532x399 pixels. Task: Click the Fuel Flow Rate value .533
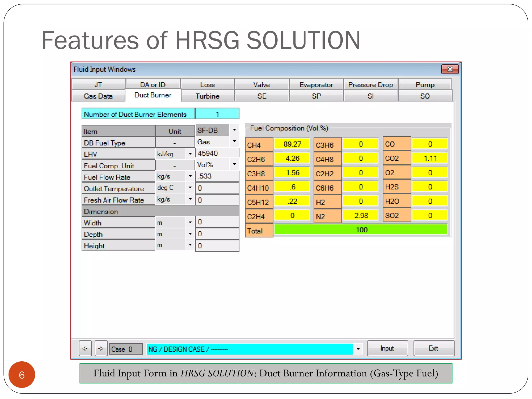pos(217,176)
